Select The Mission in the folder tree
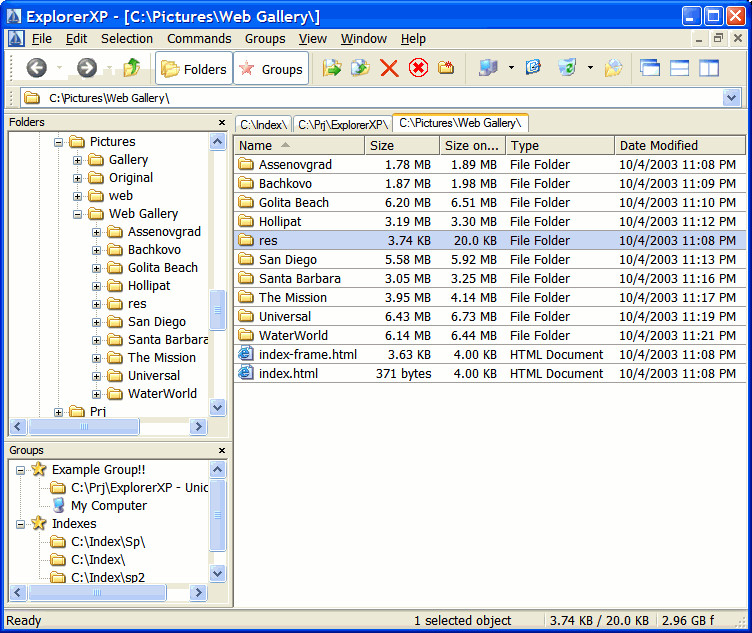 click(162, 358)
